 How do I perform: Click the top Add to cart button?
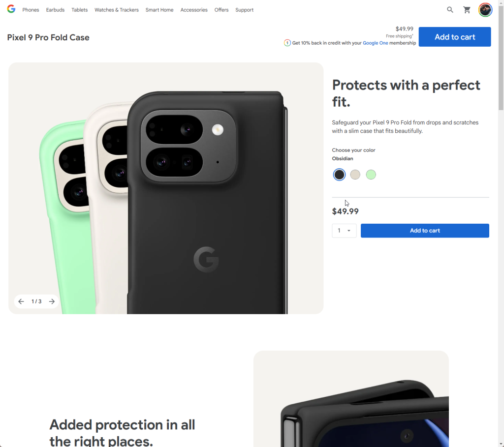pos(454,37)
